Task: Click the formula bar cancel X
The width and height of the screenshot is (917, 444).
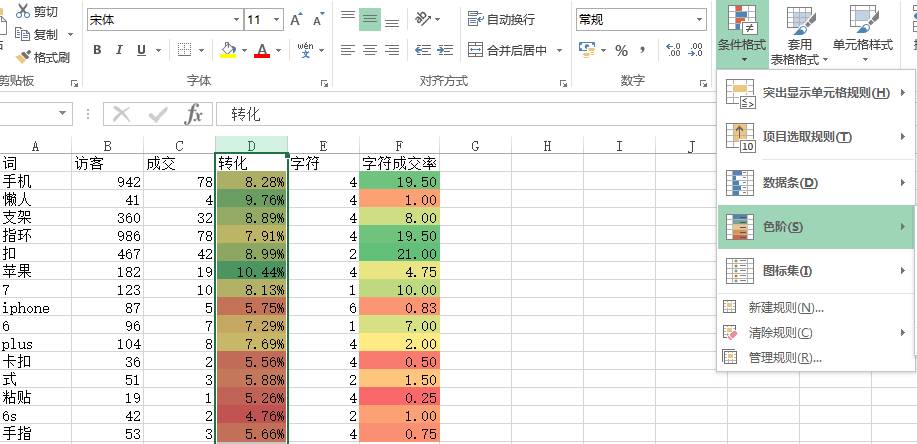Action: click(121, 114)
